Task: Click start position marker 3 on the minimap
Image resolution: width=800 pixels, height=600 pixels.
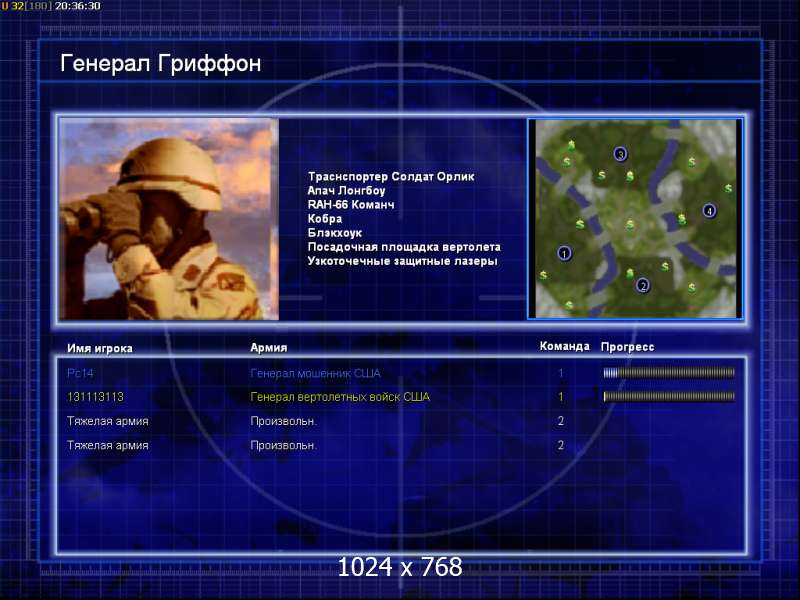Action: (620, 154)
